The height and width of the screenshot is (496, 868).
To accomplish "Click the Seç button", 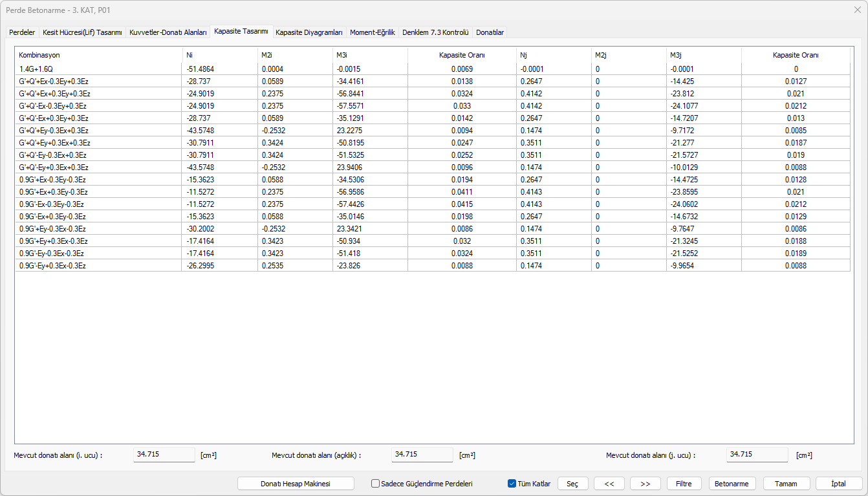I will tap(572, 484).
